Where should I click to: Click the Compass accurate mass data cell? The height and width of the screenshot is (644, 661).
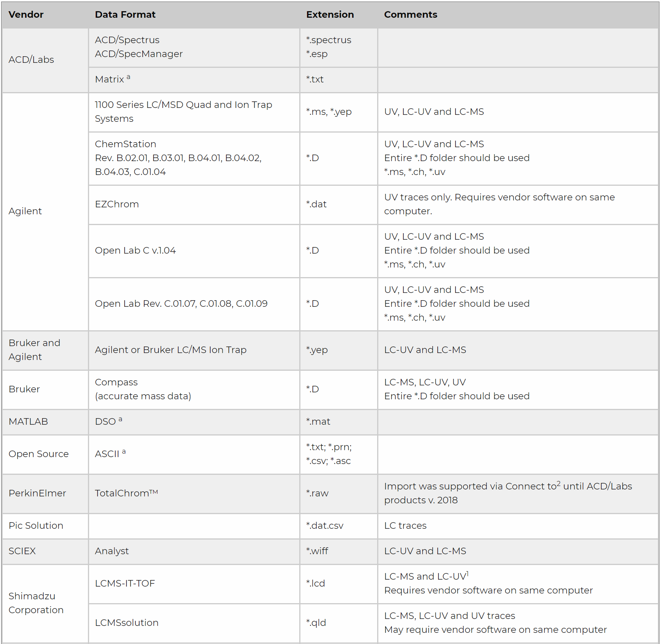coord(143,389)
